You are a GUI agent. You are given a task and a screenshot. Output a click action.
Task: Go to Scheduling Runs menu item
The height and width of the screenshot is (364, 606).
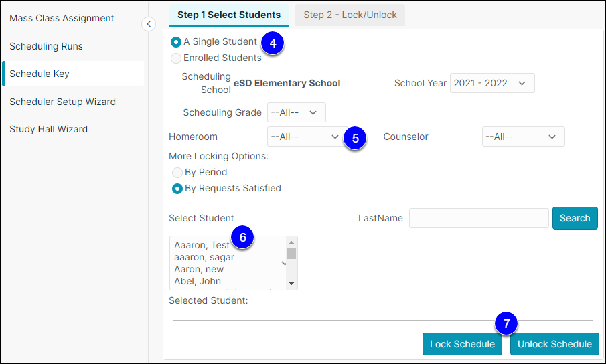tap(46, 46)
